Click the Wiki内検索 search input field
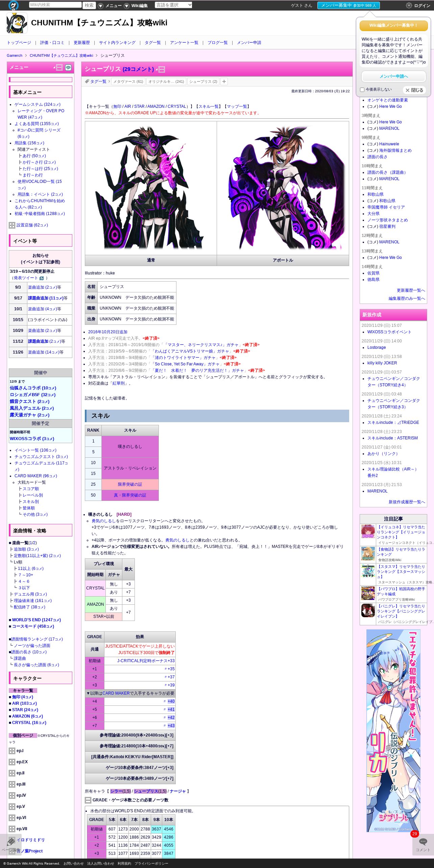The width and height of the screenshot is (434, 868). (x=55, y=5)
